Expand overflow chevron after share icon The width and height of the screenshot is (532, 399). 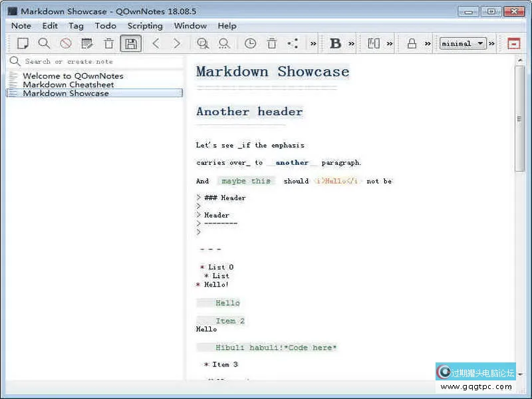[313, 44]
